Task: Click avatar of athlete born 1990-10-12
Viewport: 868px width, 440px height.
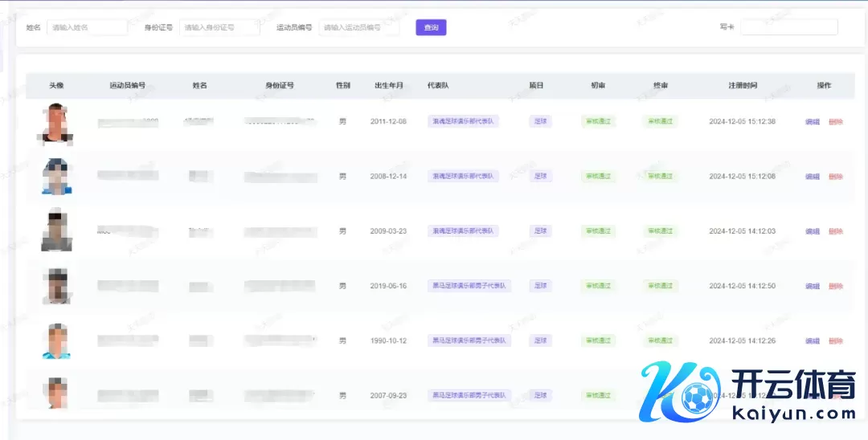Action: 56,340
